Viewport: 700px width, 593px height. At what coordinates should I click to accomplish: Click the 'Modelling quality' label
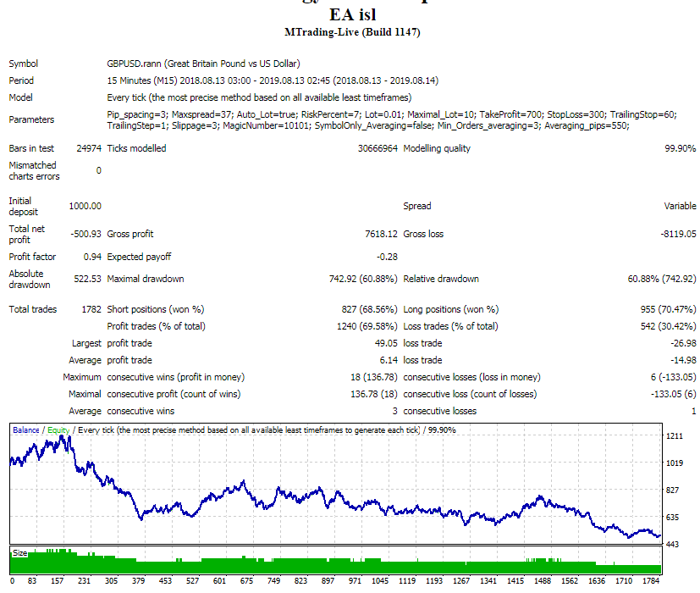tap(437, 148)
